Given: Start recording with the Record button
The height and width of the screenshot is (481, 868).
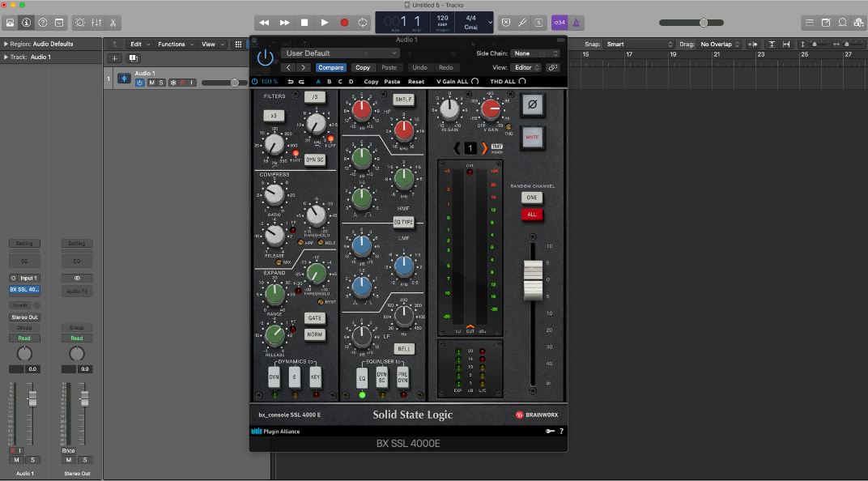Looking at the screenshot, I should click(344, 23).
